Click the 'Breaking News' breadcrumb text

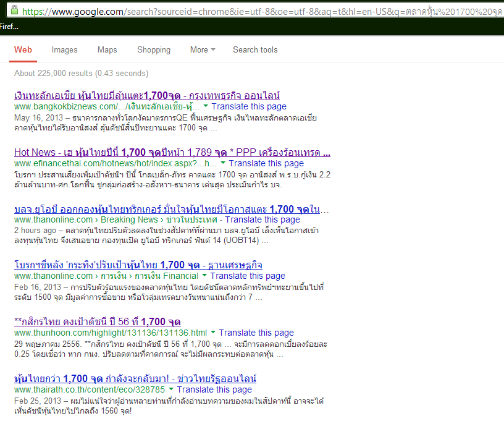coord(129,219)
